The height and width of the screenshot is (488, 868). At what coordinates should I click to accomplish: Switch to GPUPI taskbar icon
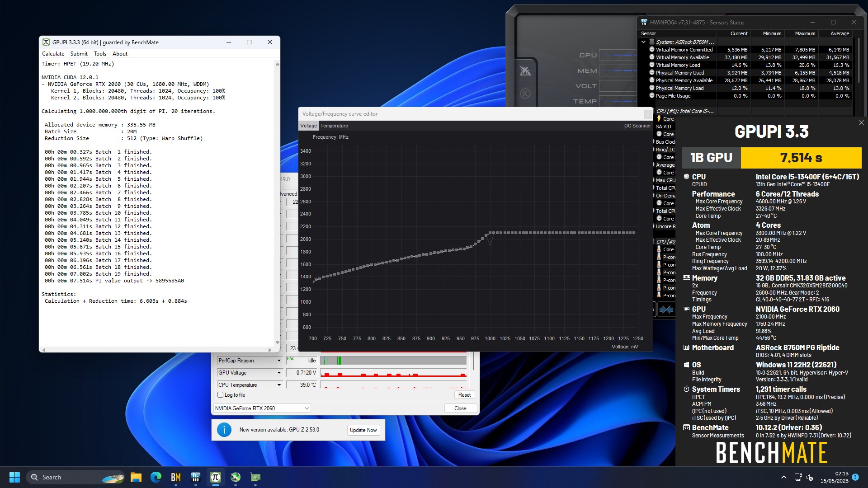tap(216, 477)
